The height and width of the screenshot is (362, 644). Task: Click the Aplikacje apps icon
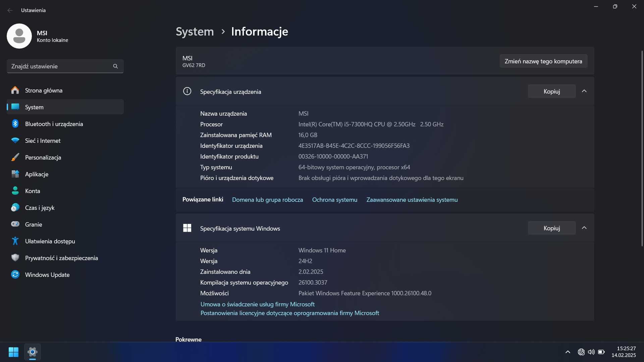[x=15, y=174]
